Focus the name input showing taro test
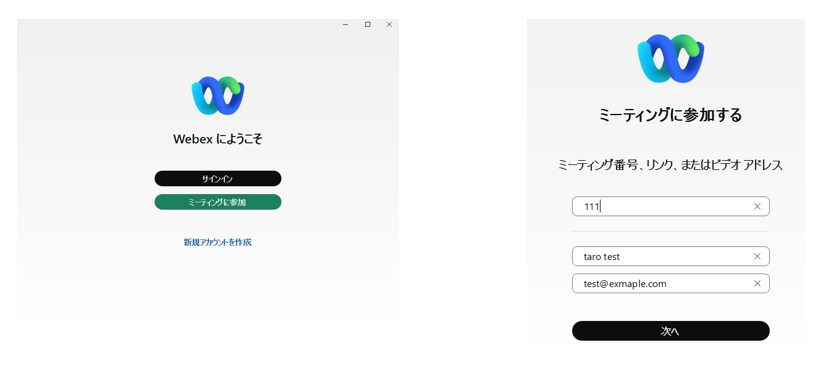The image size is (822, 389). [x=670, y=256]
